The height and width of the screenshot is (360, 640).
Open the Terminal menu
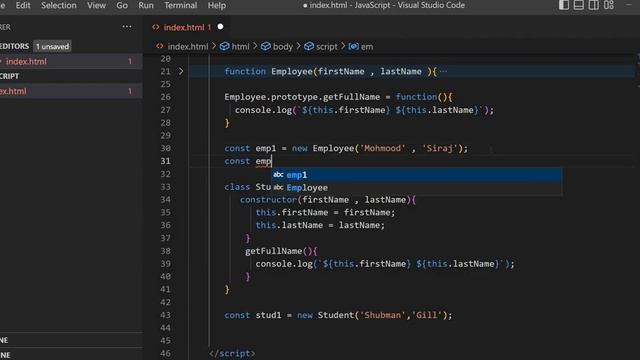point(180,5)
